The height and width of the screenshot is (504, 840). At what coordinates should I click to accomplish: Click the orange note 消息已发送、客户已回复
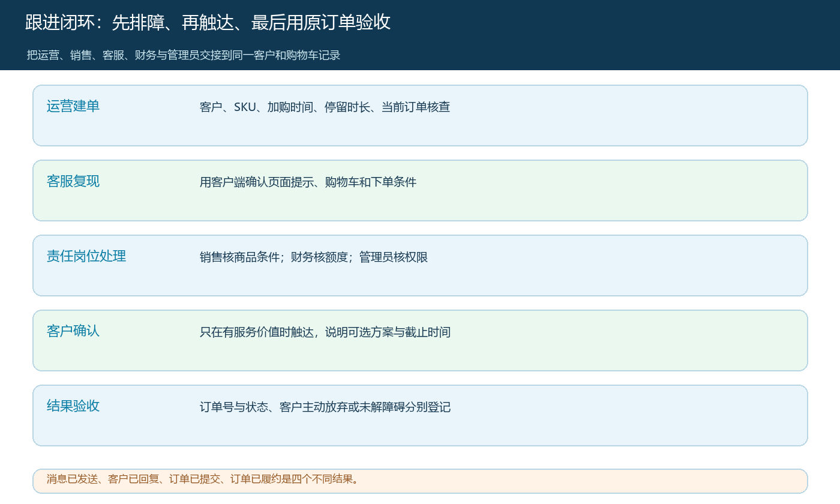tap(203, 479)
